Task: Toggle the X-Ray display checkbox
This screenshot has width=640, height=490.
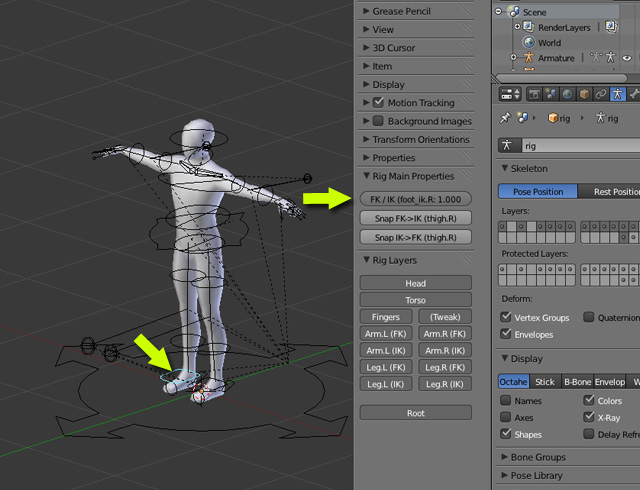Action: (589, 417)
